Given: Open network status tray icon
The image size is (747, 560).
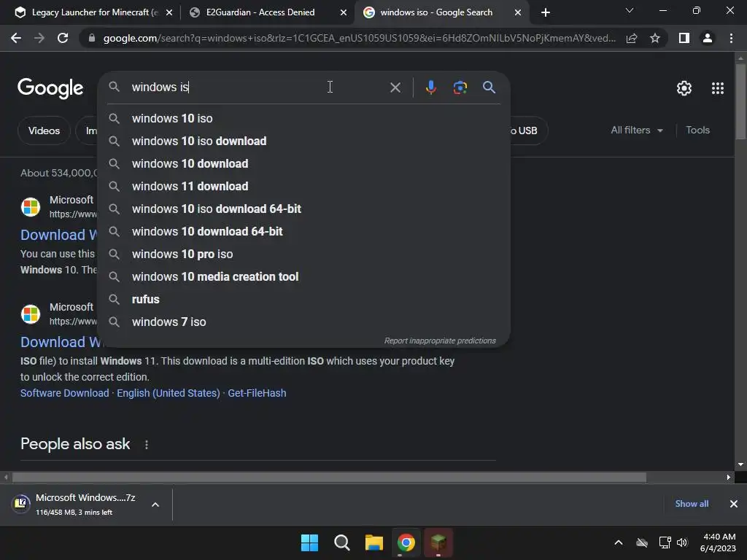Looking at the screenshot, I should 665,542.
